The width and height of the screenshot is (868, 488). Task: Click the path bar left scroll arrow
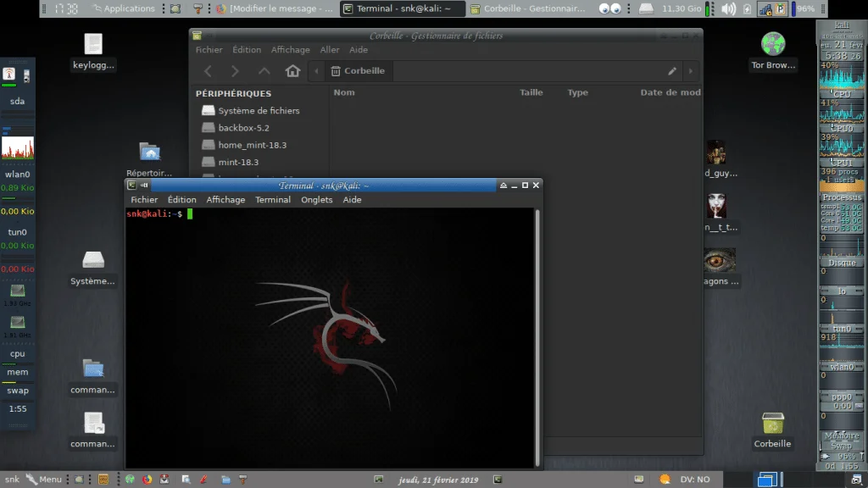tap(316, 71)
